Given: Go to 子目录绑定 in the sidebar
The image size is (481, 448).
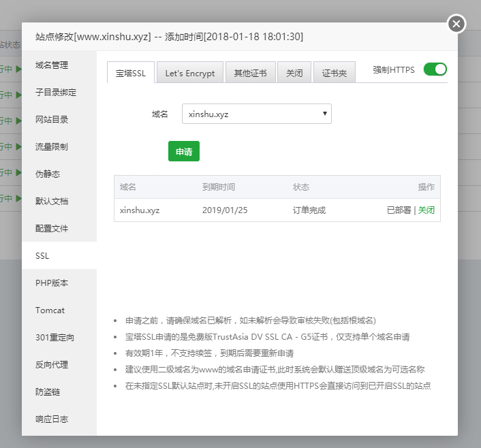Looking at the screenshot, I should pyautogui.click(x=56, y=93).
